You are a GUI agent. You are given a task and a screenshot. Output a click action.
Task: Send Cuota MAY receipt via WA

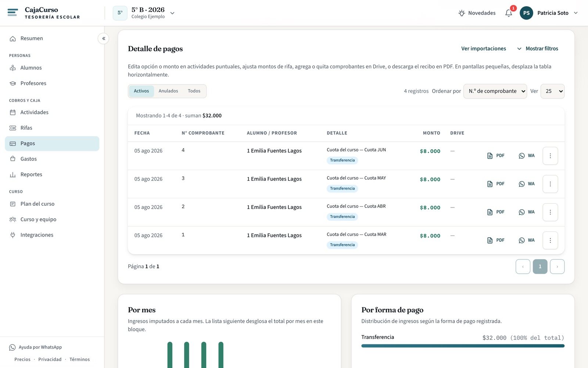tap(527, 184)
